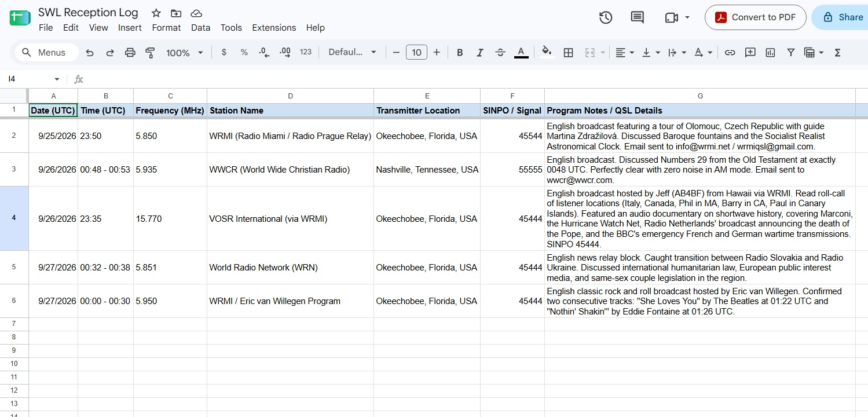Open the comments panel icon
Screen dimensions: 868x417
(638, 17)
